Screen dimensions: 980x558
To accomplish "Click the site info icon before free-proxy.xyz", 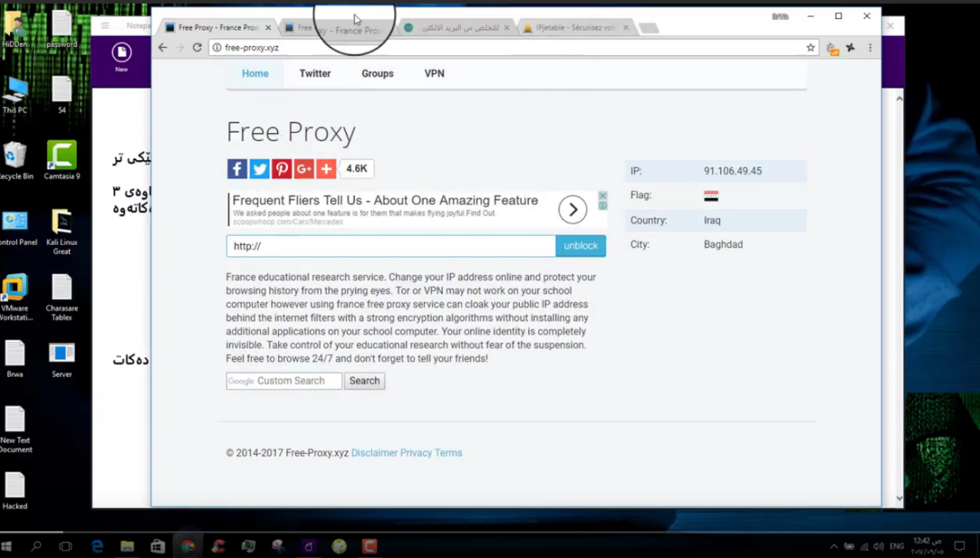I will (217, 47).
